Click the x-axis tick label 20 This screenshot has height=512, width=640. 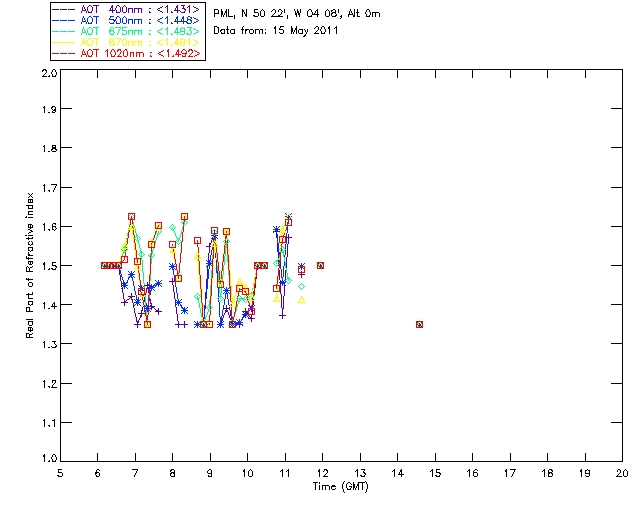pos(622,473)
